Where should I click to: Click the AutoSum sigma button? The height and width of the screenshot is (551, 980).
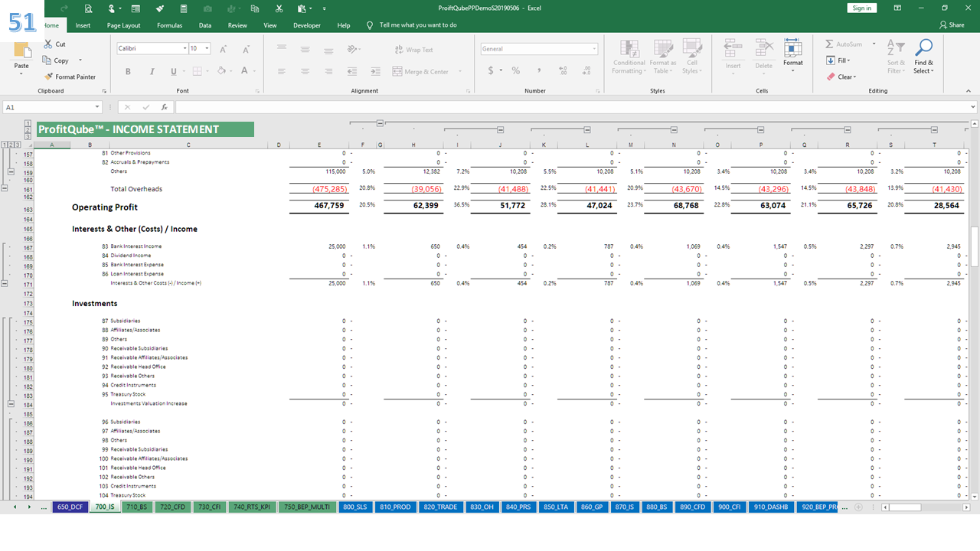pos(844,44)
